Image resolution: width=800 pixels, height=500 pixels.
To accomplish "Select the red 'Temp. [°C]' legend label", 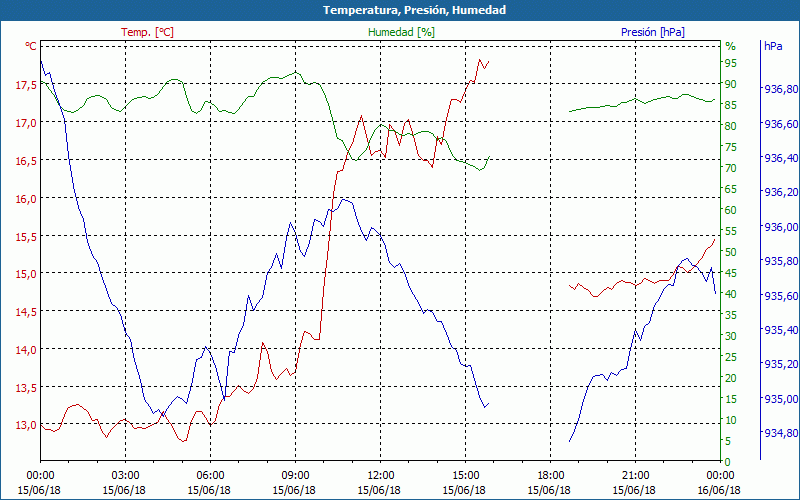I will [147, 32].
